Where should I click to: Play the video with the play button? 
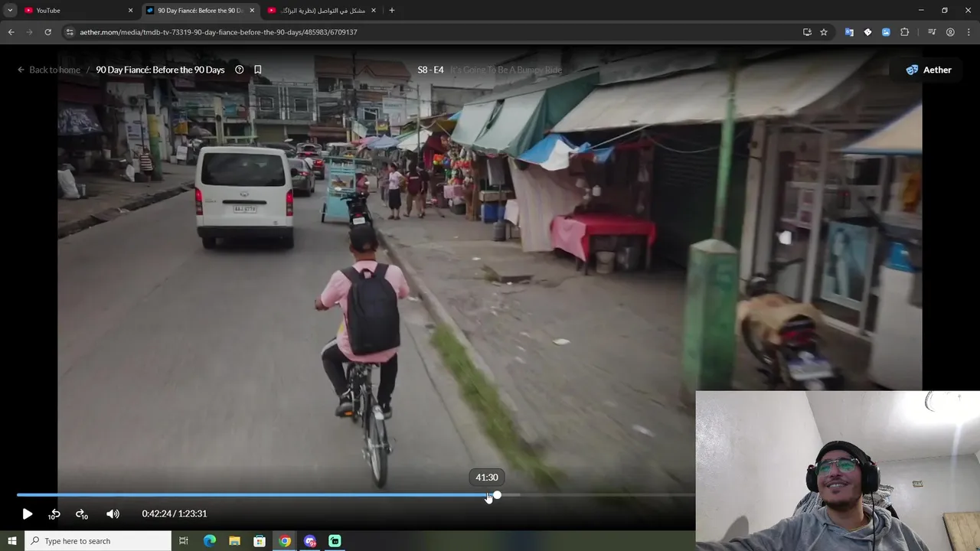(27, 514)
